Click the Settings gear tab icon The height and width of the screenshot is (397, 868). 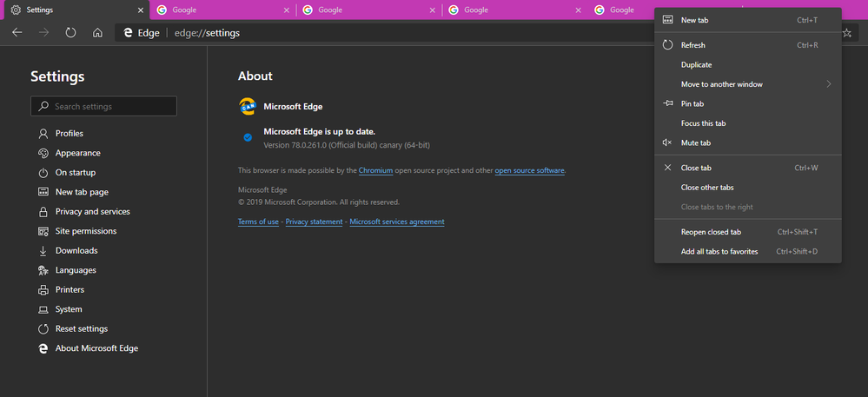point(16,10)
